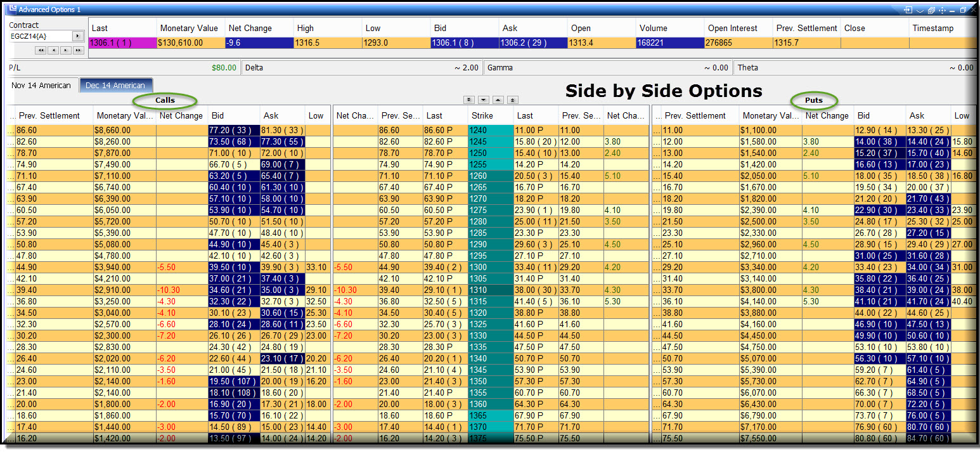Go to the previous contract with the single-left arrow

53,50
